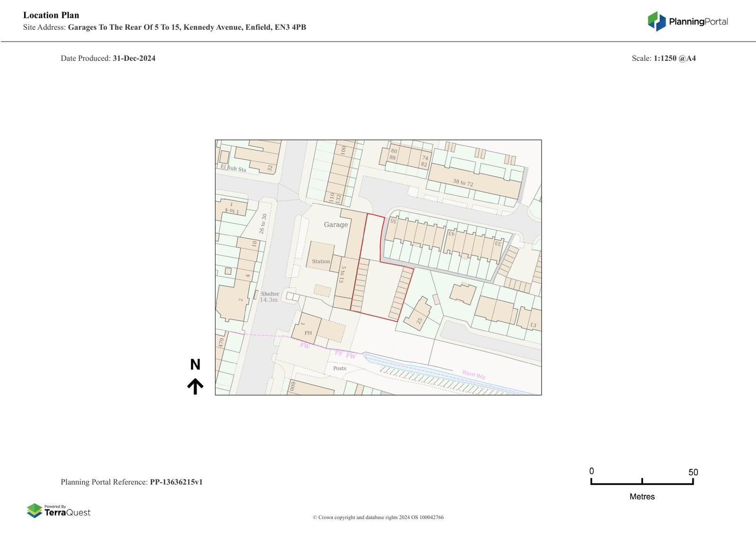Click the reference number PP-13636215v1

click(176, 482)
